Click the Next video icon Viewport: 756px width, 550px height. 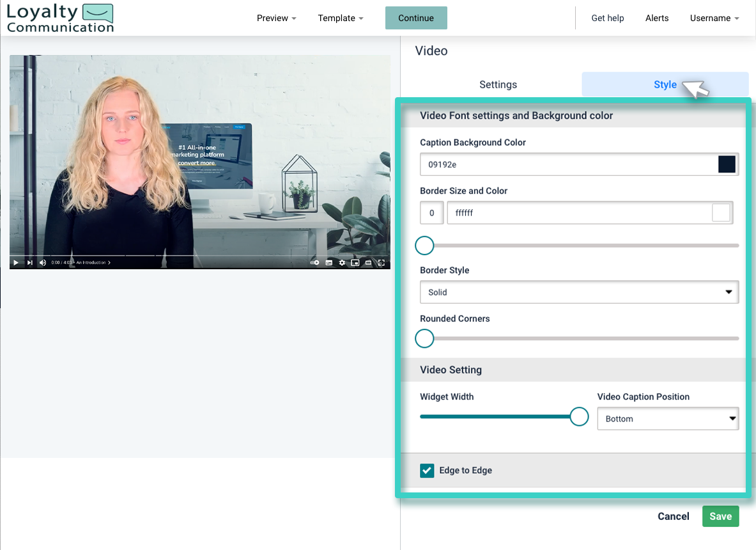pos(30,262)
